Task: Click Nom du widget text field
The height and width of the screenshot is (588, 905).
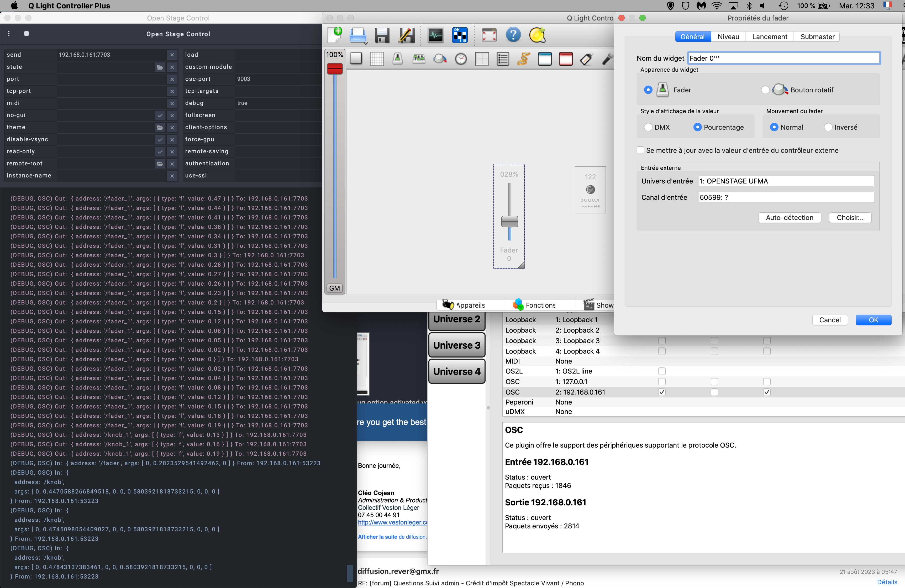Action: click(784, 58)
